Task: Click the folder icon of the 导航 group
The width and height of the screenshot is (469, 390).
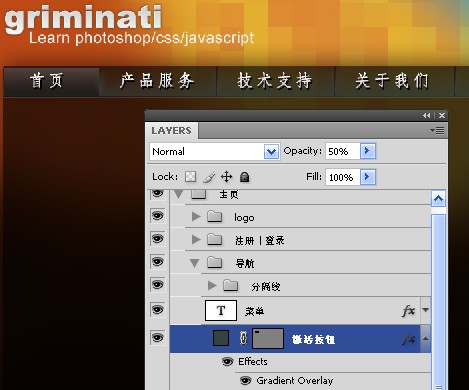Action: point(215,262)
